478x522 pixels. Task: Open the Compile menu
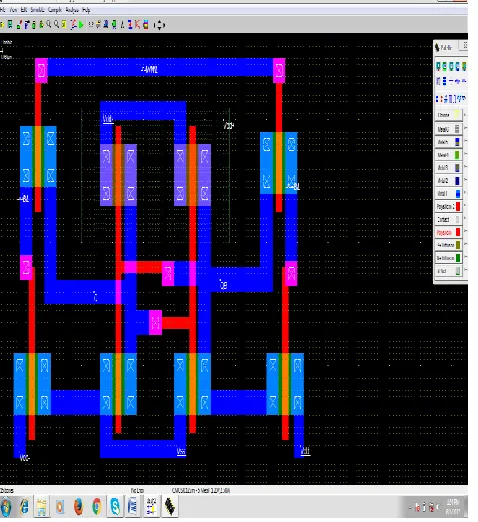click(55, 10)
